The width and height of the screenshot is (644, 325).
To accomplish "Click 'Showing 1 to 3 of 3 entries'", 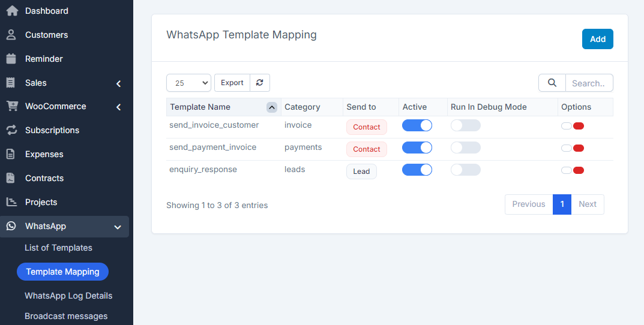I will tap(217, 205).
